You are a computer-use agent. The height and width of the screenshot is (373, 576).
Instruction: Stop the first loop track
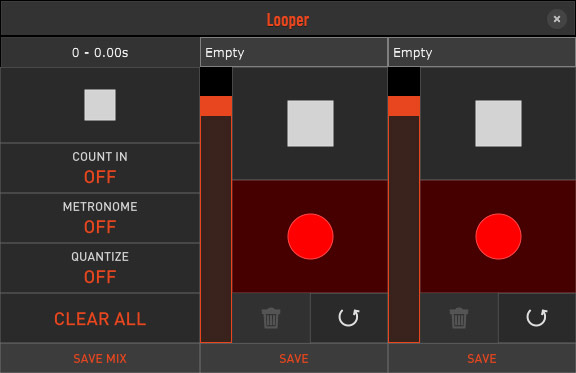point(310,123)
